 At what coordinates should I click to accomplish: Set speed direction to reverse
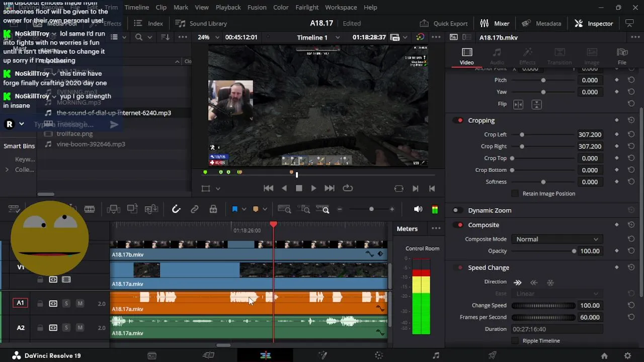point(534,282)
